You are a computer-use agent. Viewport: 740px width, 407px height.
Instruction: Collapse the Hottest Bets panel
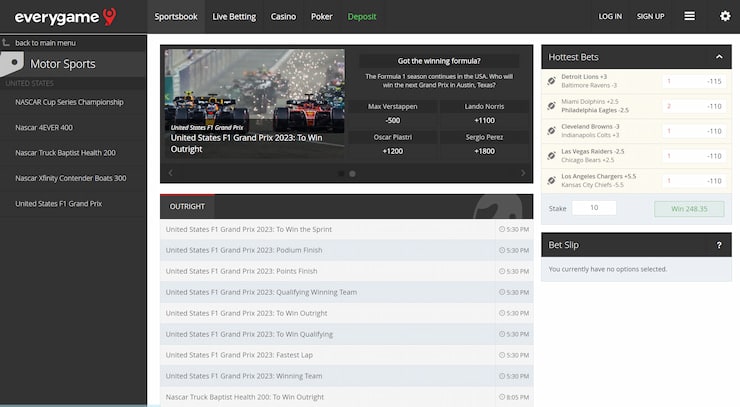[x=719, y=57]
